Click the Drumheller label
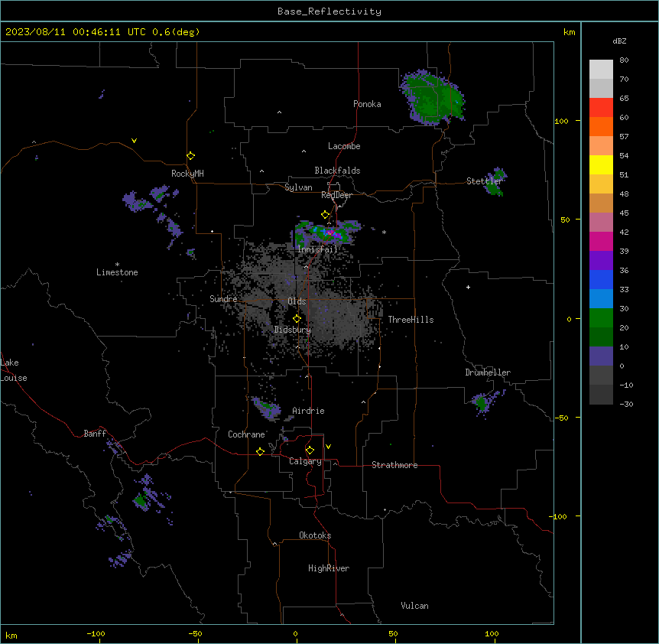 488,372
